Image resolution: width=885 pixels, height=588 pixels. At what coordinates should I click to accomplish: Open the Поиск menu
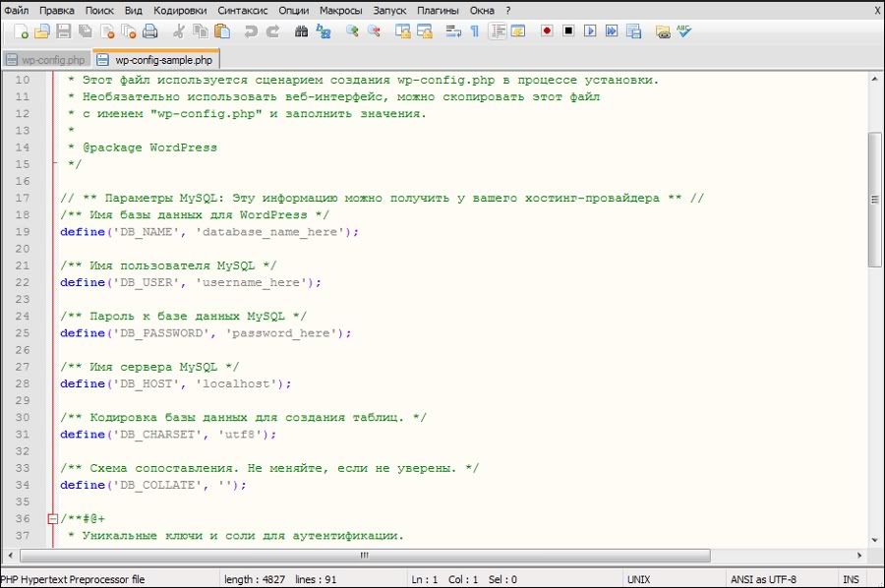coord(99,10)
